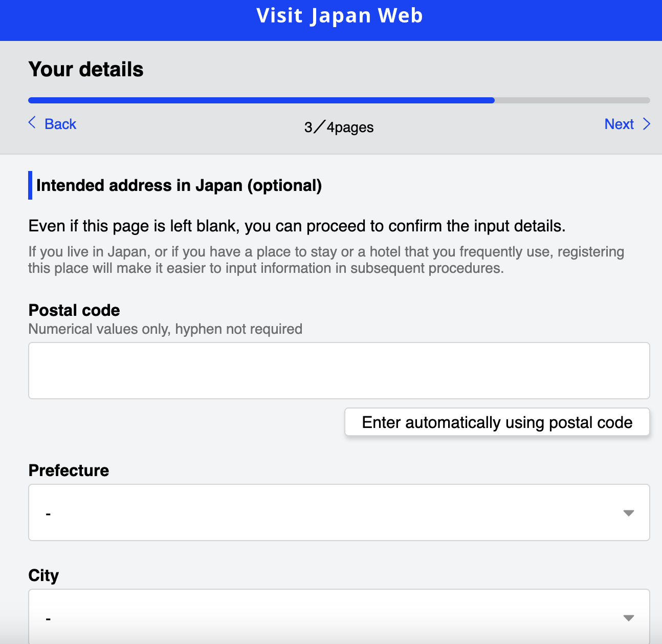The width and height of the screenshot is (662, 644).
Task: Click the Visit Japan Web title
Action: (340, 16)
